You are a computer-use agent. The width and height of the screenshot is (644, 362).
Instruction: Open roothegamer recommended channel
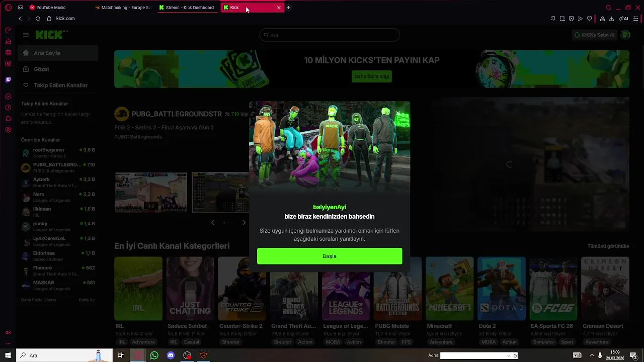(x=58, y=152)
